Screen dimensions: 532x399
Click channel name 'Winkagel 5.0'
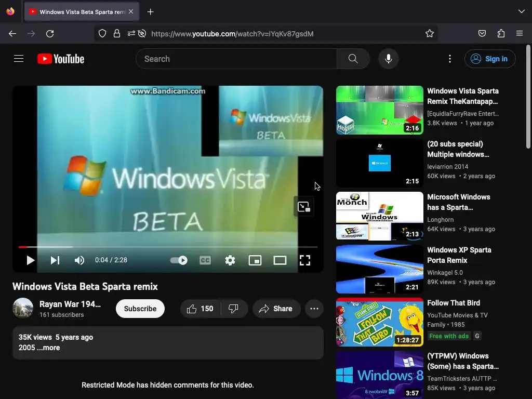pyautogui.click(x=445, y=272)
